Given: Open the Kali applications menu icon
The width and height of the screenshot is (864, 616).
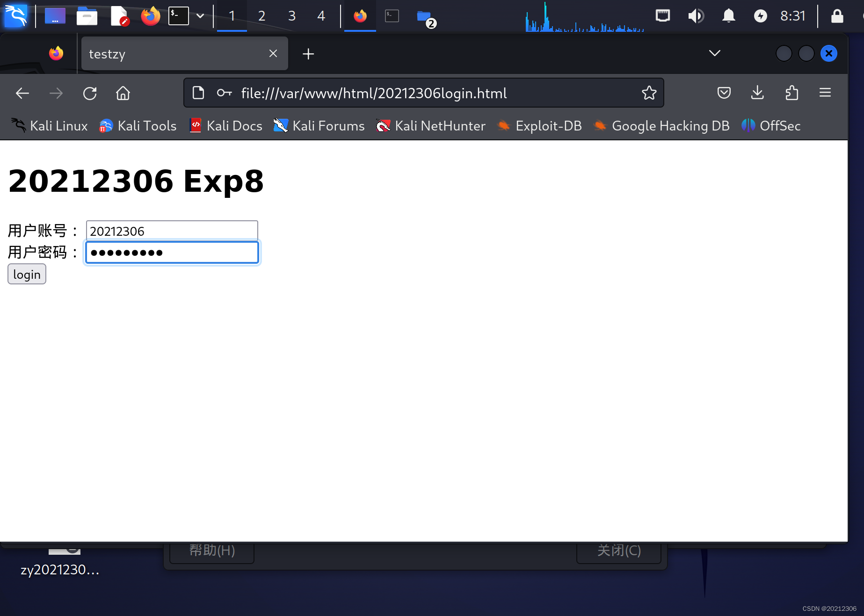Looking at the screenshot, I should tap(16, 16).
